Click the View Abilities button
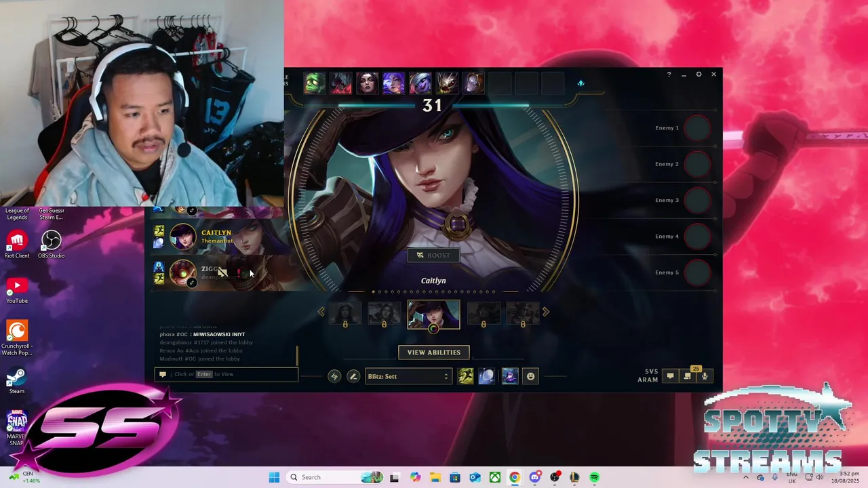 (x=434, y=352)
